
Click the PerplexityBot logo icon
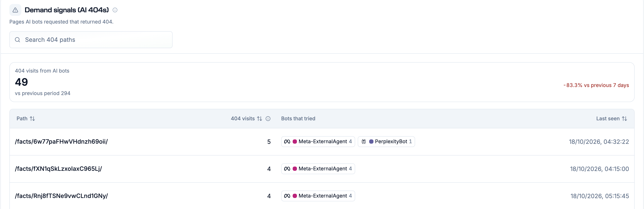coord(364,142)
